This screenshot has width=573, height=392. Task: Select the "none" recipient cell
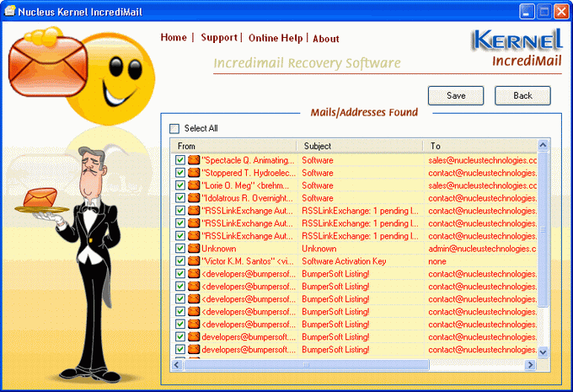tap(437, 261)
